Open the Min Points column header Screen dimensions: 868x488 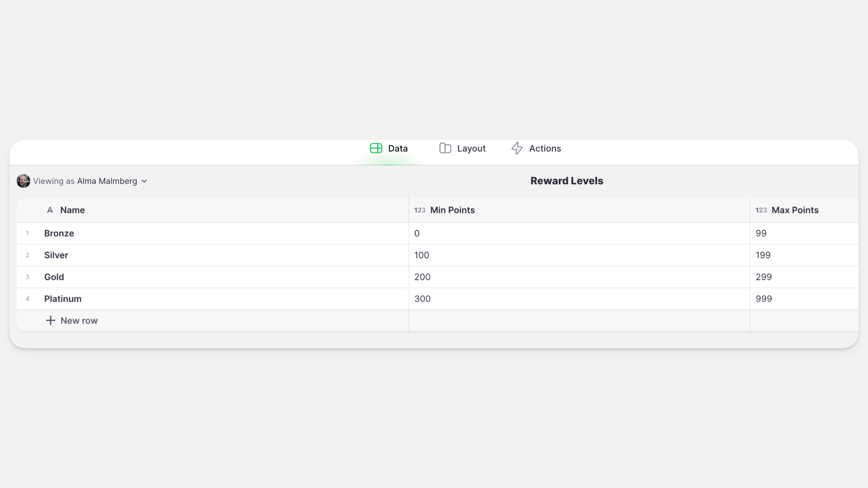(x=452, y=210)
